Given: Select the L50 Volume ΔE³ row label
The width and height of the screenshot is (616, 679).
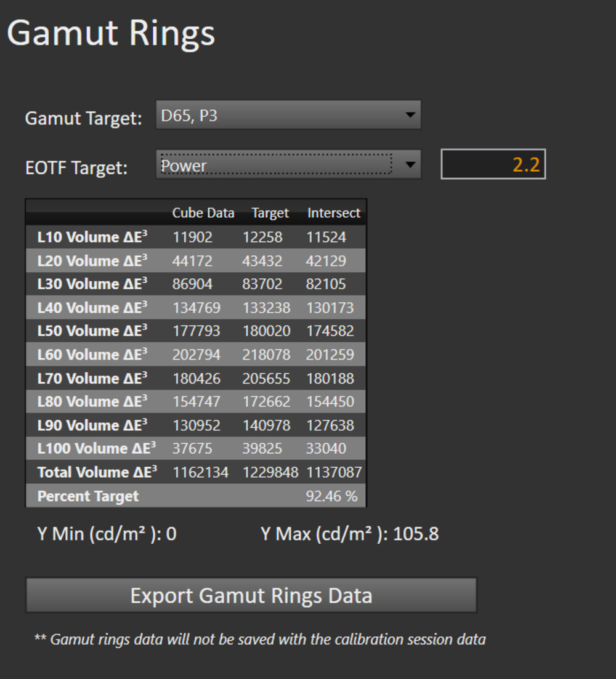Looking at the screenshot, I should pyautogui.click(x=92, y=331).
